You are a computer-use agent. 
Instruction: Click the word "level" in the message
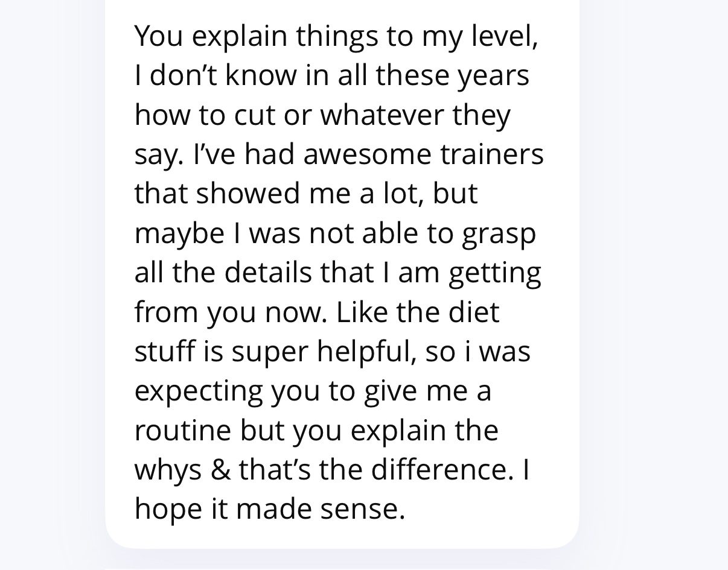502,36
